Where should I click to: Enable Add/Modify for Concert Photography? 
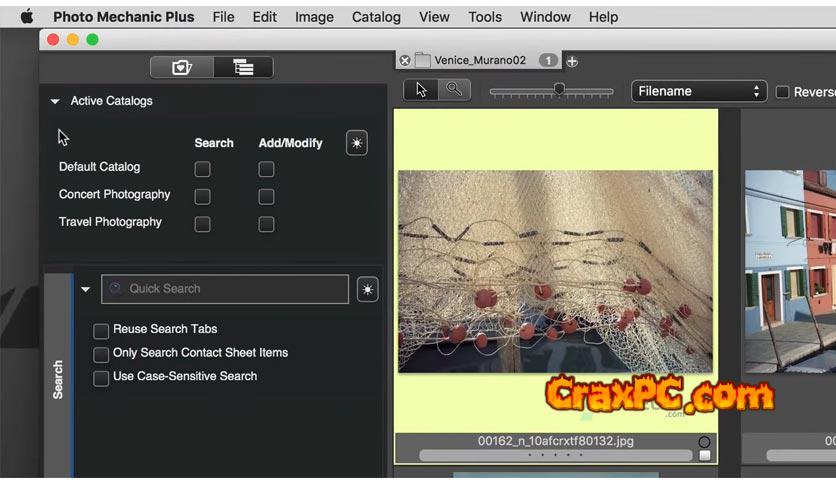tap(266, 197)
